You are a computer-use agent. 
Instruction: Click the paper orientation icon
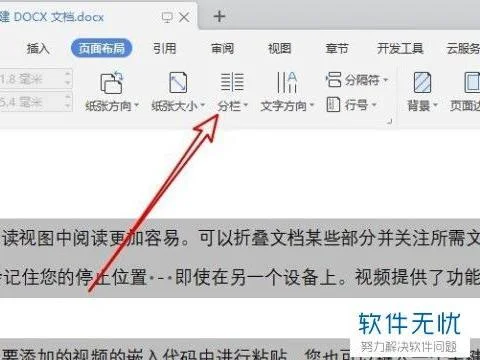pos(112,82)
